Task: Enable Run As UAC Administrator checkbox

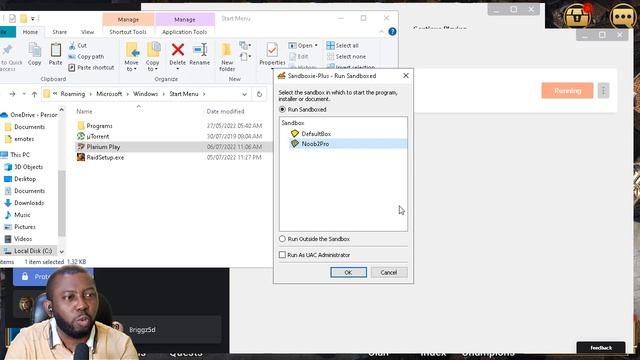Action: 282,255
